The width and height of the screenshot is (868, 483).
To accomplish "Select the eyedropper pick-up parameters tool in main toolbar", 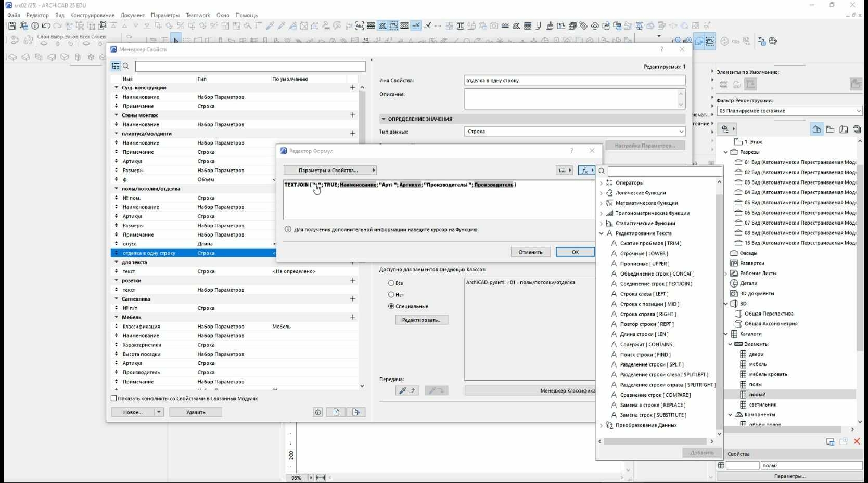I will [x=270, y=25].
